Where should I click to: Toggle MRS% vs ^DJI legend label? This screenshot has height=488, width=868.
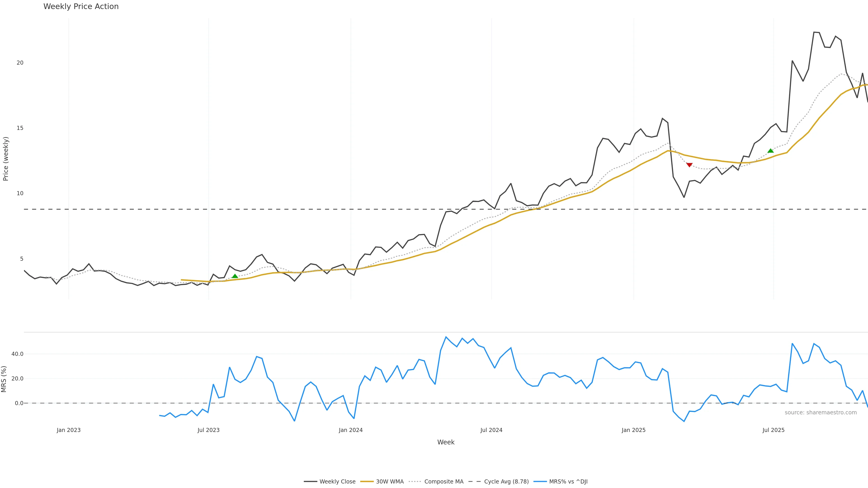[x=568, y=482]
